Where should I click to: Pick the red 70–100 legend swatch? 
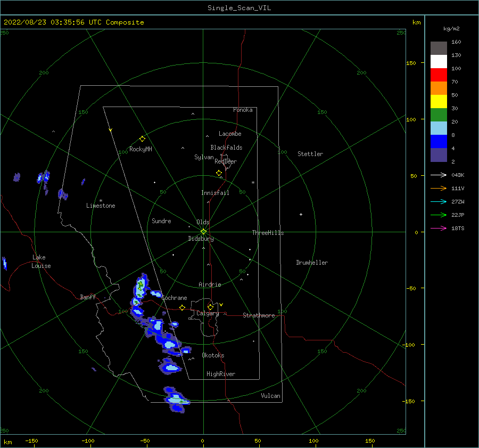(x=439, y=75)
